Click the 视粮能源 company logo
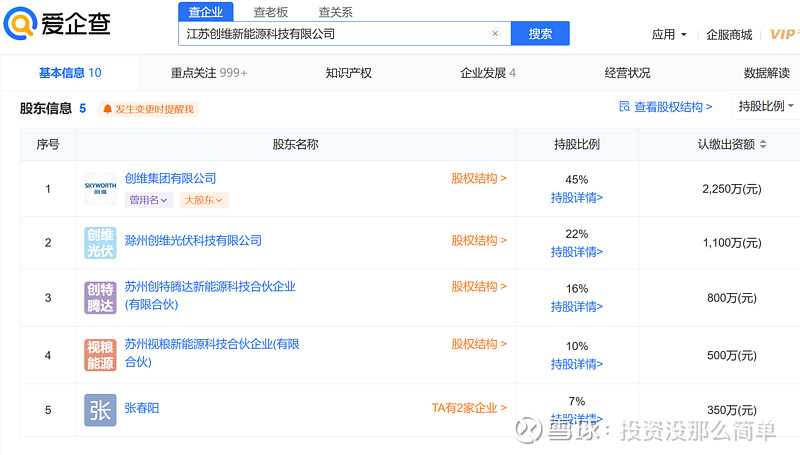 click(x=100, y=355)
